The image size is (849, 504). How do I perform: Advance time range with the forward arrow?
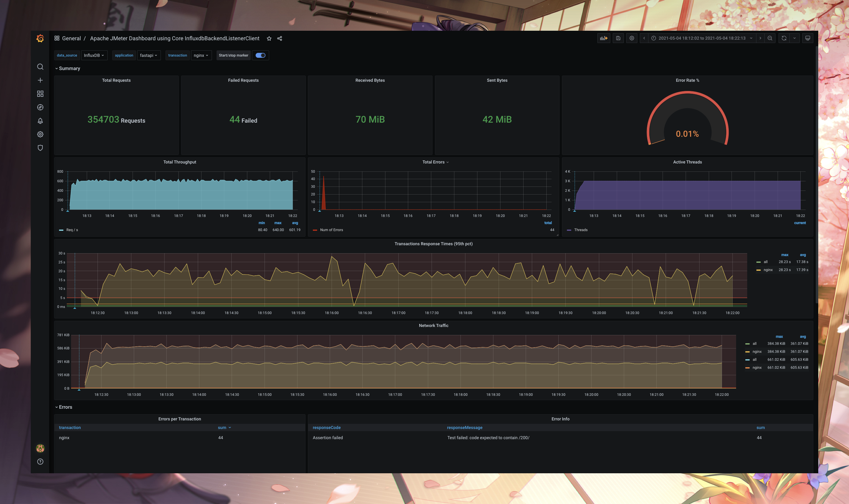tap(761, 38)
